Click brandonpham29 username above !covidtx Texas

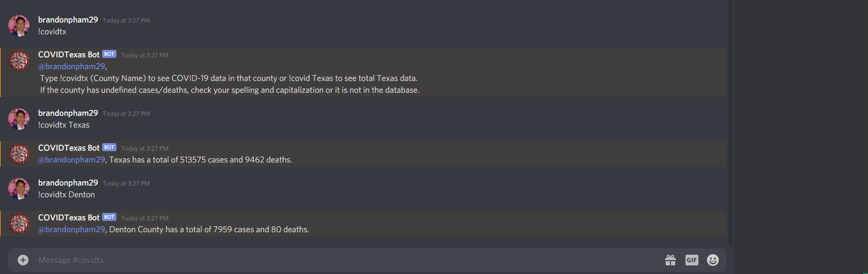[x=68, y=113]
